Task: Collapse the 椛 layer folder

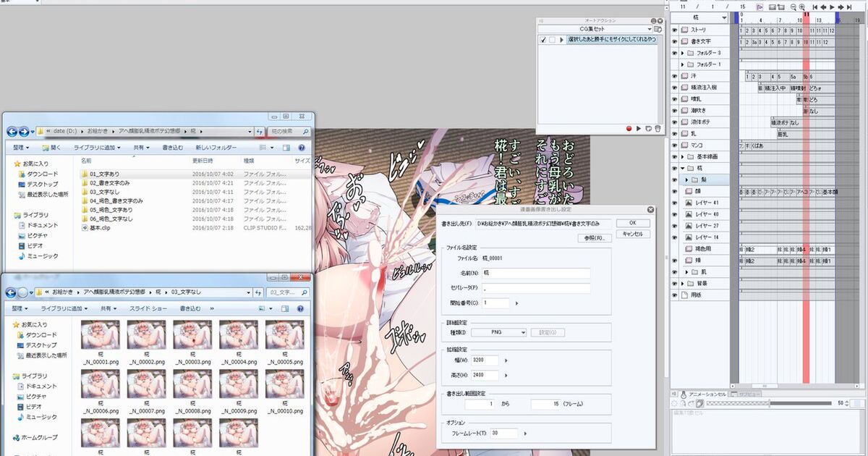Action: pyautogui.click(x=683, y=168)
